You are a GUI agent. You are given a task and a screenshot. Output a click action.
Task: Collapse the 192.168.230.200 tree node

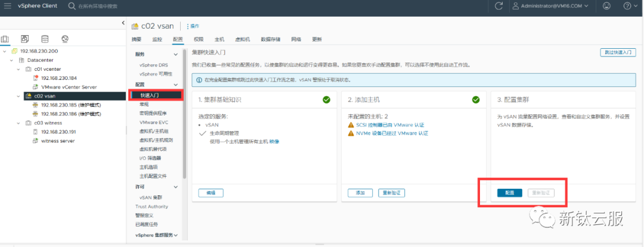[5, 51]
